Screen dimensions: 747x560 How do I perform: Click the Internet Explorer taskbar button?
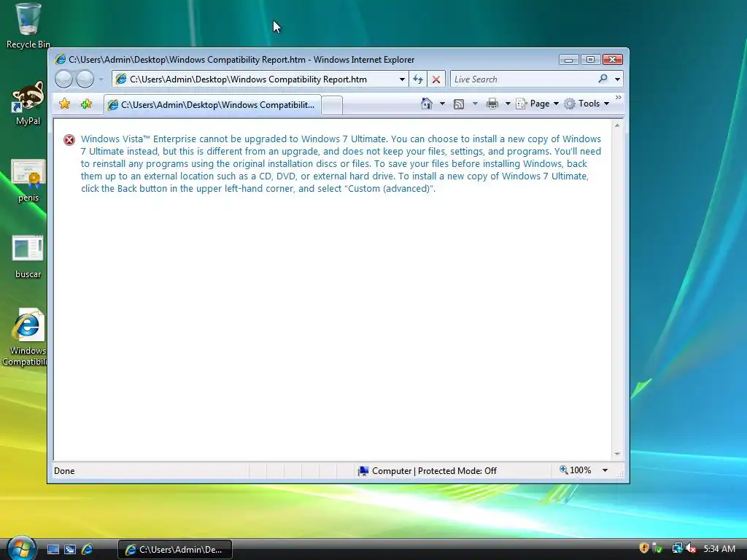tap(175, 549)
